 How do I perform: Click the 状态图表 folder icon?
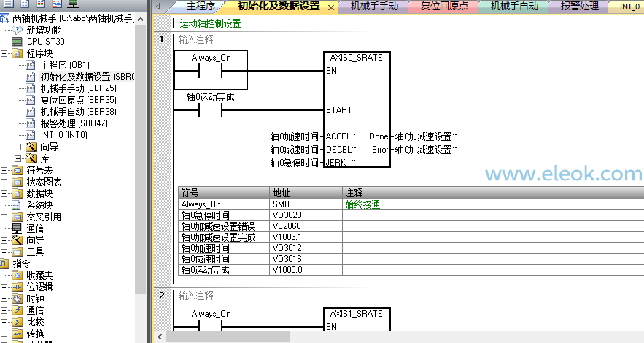pyautogui.click(x=18, y=182)
